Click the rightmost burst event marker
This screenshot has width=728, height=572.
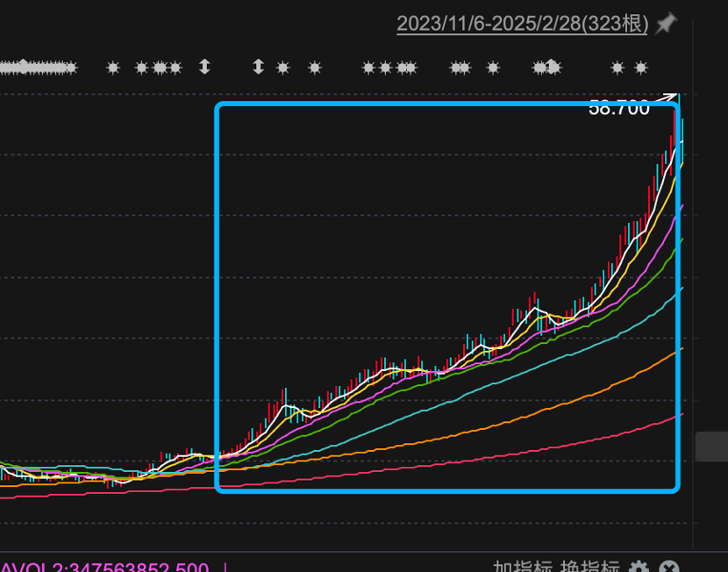pos(641,68)
